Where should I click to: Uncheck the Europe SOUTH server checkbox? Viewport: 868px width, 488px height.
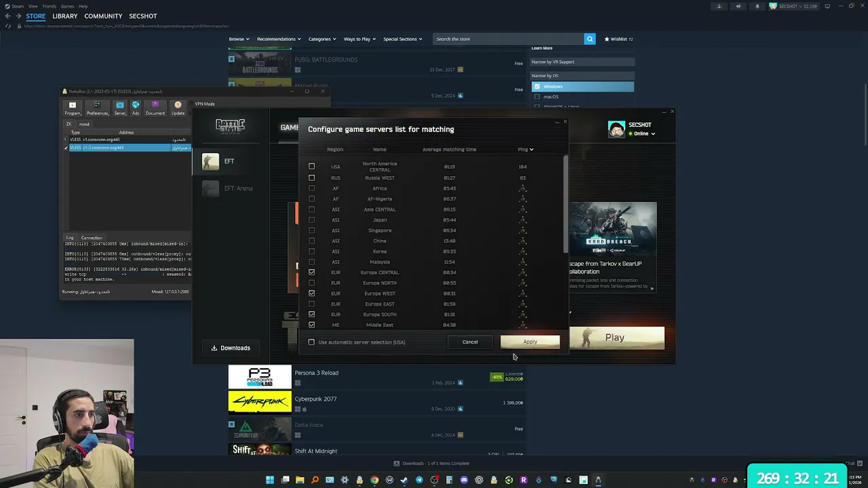click(312, 314)
